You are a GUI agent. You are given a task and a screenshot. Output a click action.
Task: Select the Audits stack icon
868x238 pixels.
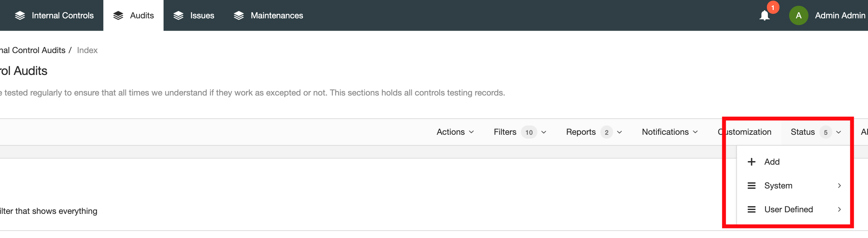[x=118, y=15]
